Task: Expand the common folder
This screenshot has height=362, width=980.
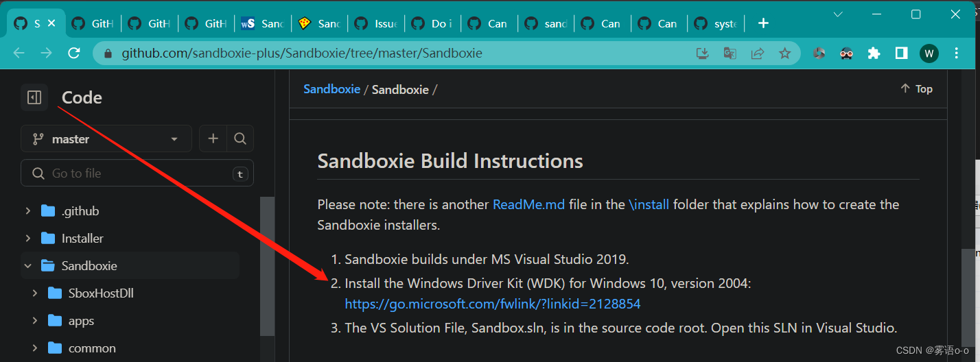Action: pyautogui.click(x=35, y=348)
